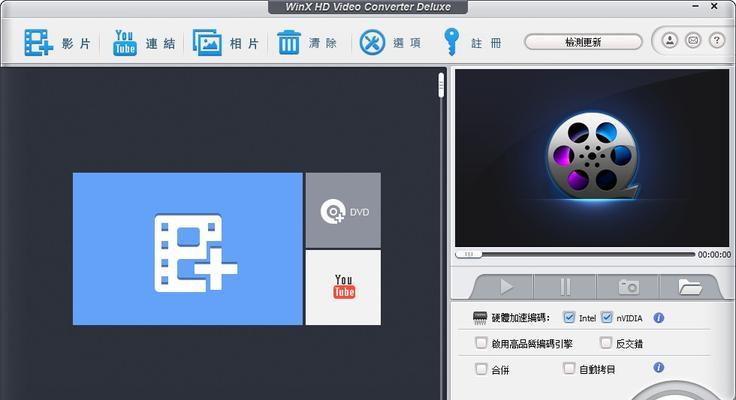Check the 自動拷貝 auto copy checkbox
This screenshot has height=400, width=736.
[x=569, y=368]
